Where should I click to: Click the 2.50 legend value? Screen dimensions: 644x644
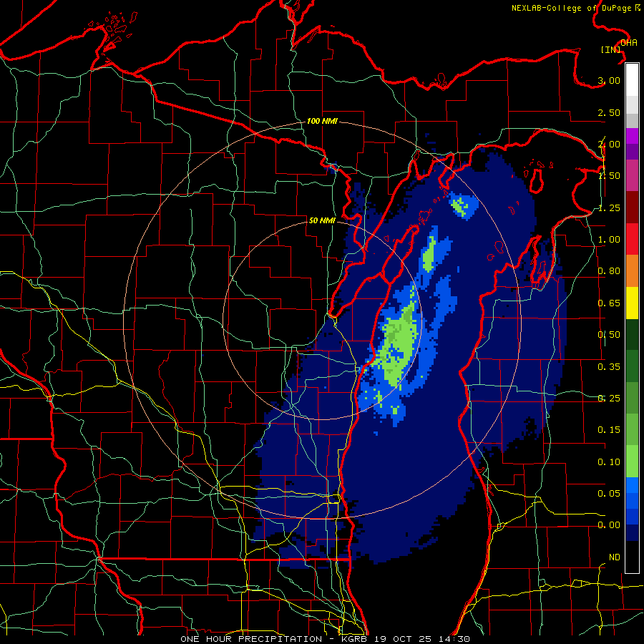tap(609, 112)
